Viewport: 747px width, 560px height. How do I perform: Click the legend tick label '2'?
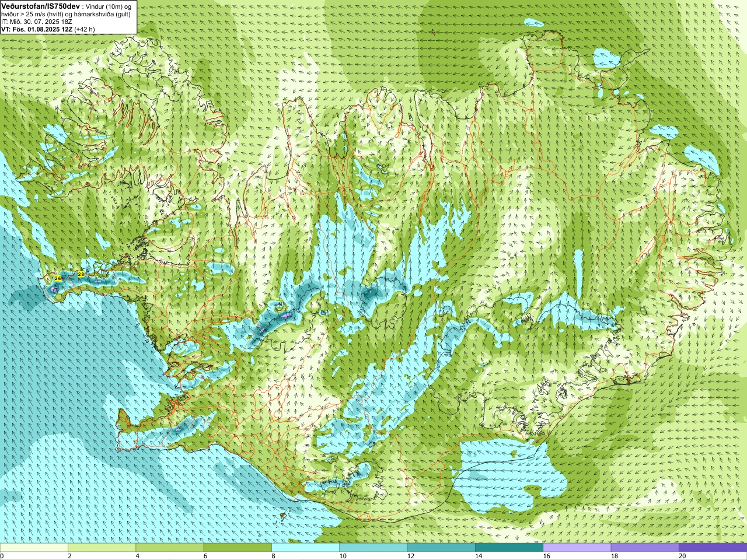[x=69, y=556]
